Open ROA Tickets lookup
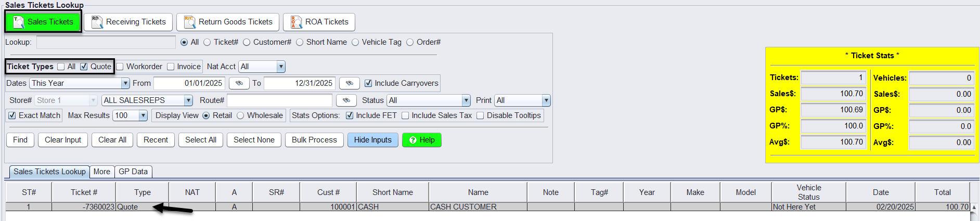 tap(319, 22)
